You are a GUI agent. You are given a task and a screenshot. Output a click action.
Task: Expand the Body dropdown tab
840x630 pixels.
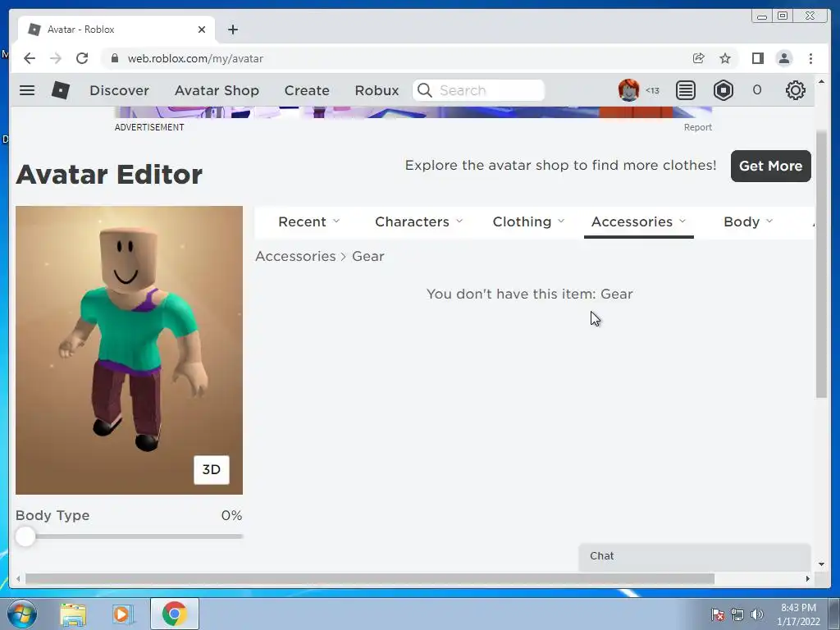(748, 221)
